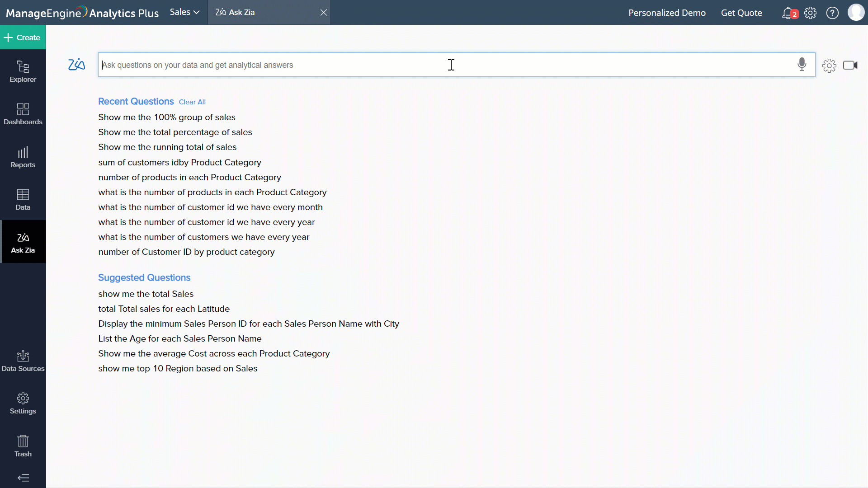This screenshot has width=868, height=488.
Task: Open Reports from the sidebar
Action: (x=23, y=157)
